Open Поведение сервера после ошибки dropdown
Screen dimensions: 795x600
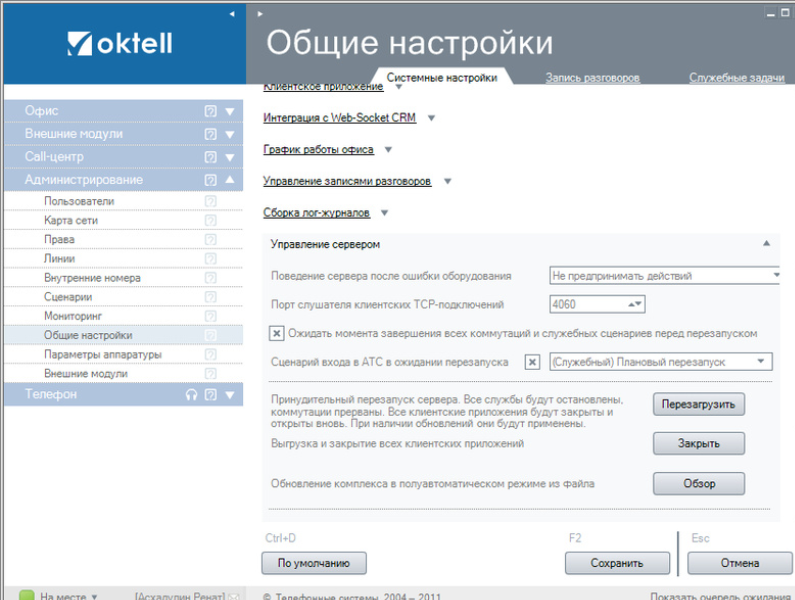click(776, 276)
